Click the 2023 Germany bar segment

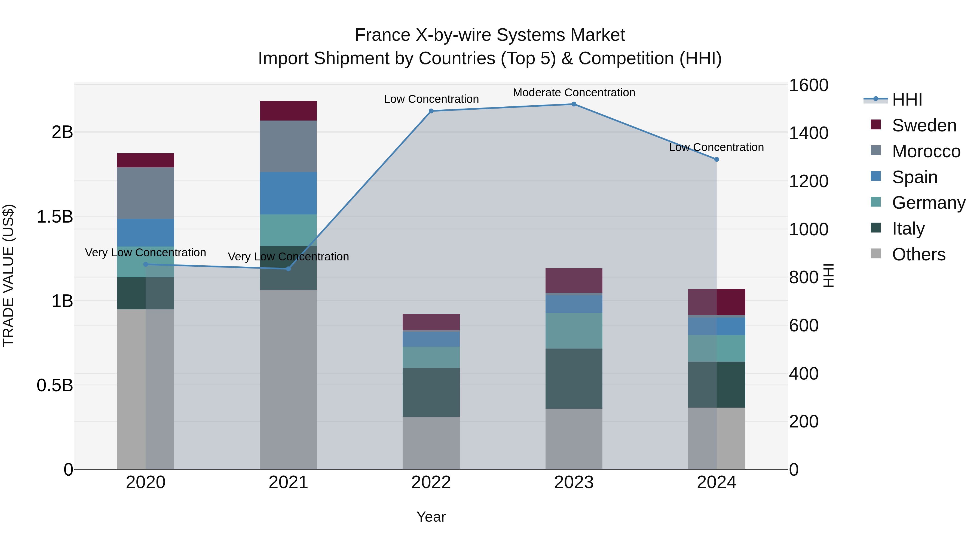(574, 331)
